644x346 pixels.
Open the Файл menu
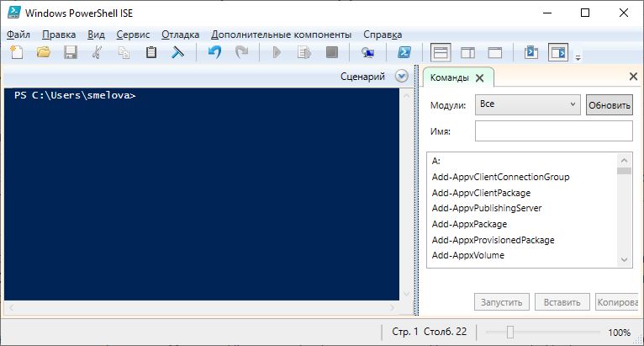pyautogui.click(x=18, y=35)
